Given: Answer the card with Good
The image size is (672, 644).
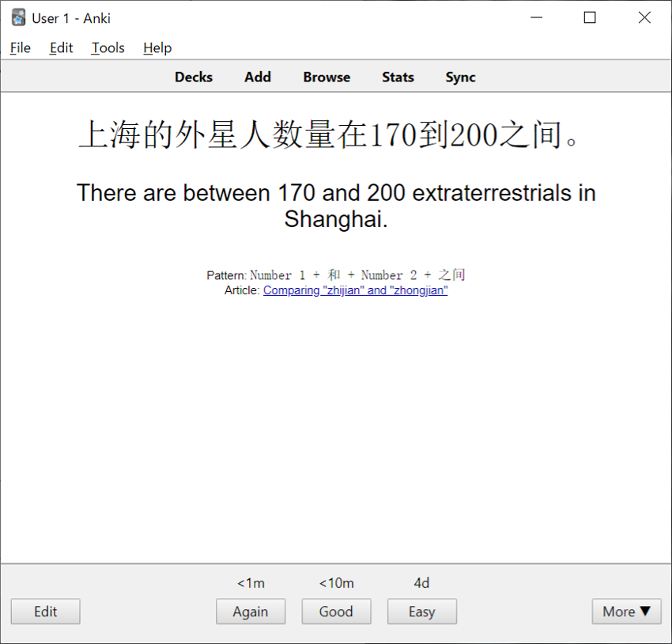Looking at the screenshot, I should pos(337,612).
